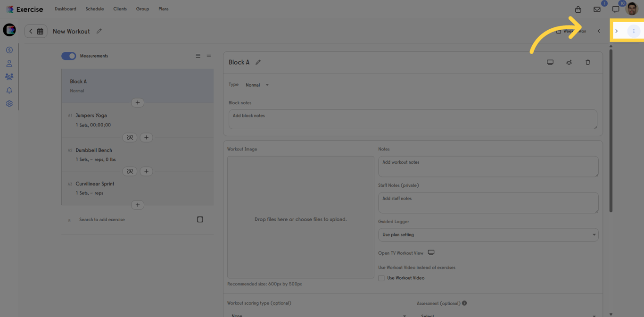644x317 pixels.
Task: Enable the Use Workout Video checkbox
Action: (x=381, y=278)
